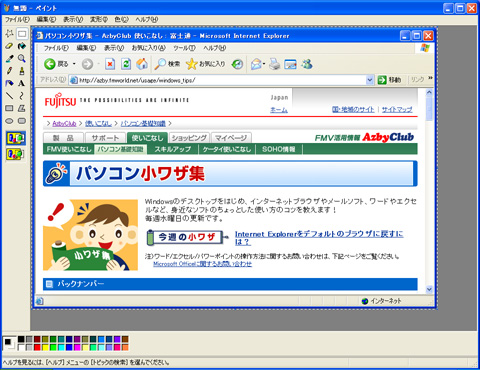Click the Stop icon in the Internet Explorer toolbar
480x370 pixels.
(x=110, y=64)
